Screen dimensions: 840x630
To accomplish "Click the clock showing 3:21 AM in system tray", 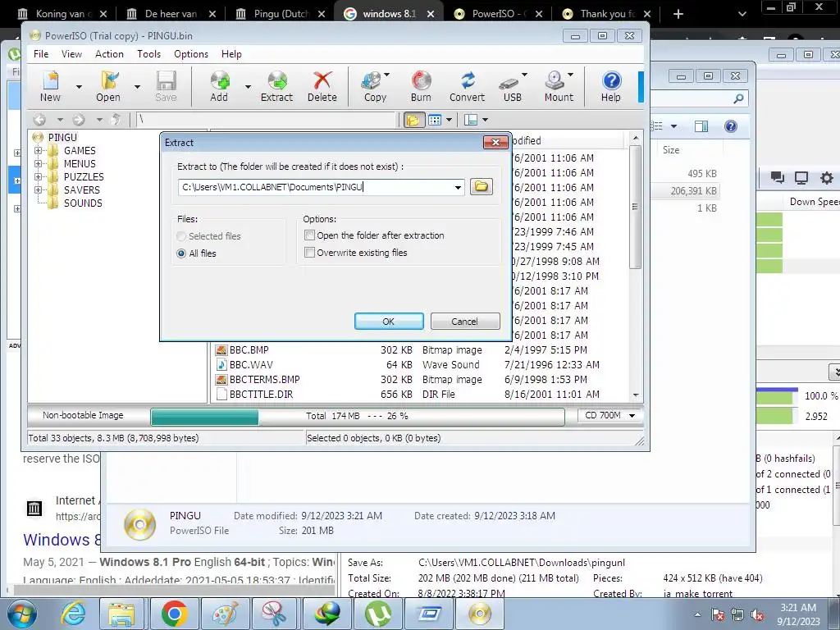I will click(798, 614).
